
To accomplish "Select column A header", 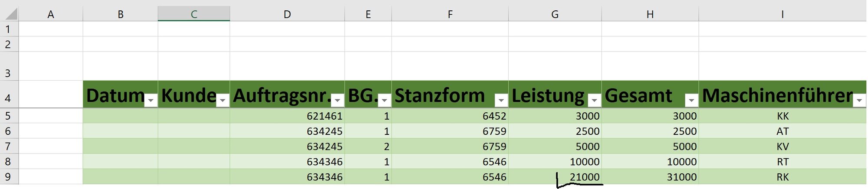I will (x=51, y=14).
